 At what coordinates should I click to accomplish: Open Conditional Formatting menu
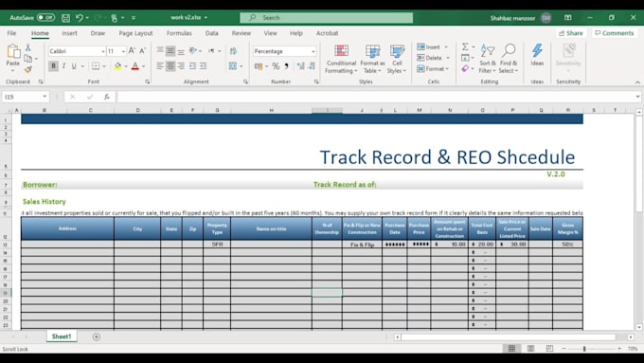pos(341,59)
